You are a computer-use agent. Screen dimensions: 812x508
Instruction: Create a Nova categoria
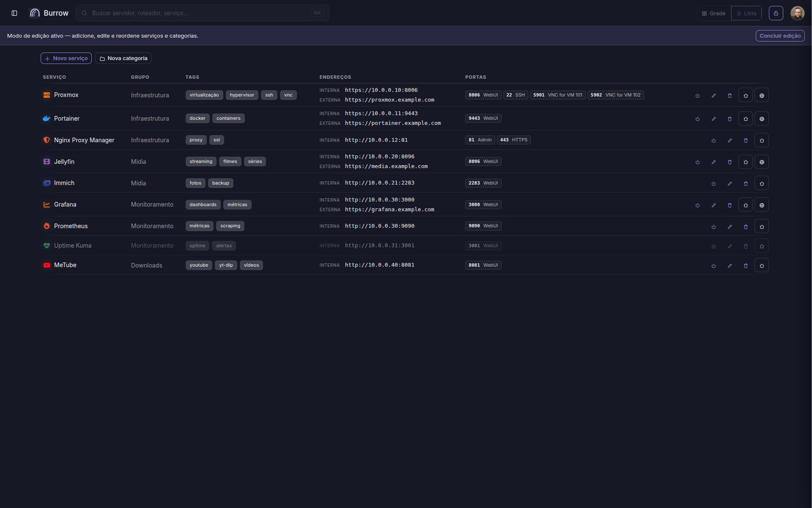pos(123,58)
